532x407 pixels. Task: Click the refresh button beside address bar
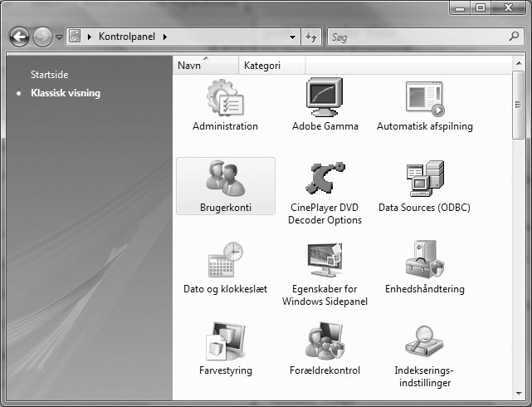point(311,37)
